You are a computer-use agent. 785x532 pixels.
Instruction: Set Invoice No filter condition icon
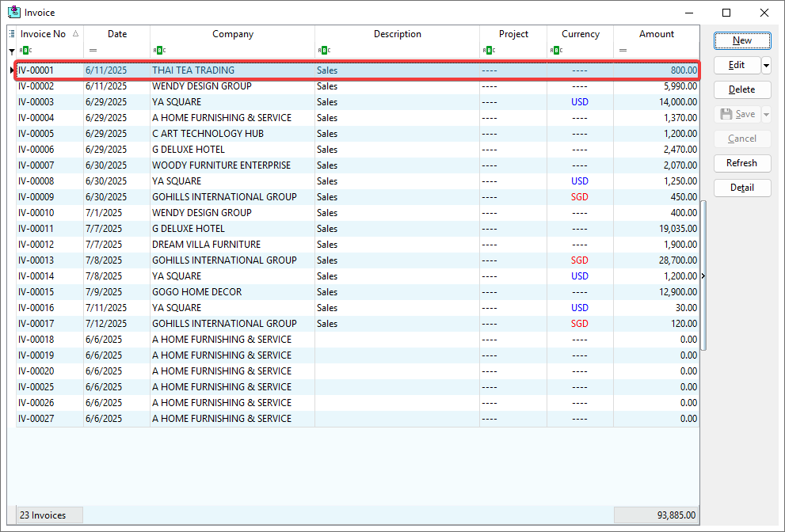click(x=25, y=50)
